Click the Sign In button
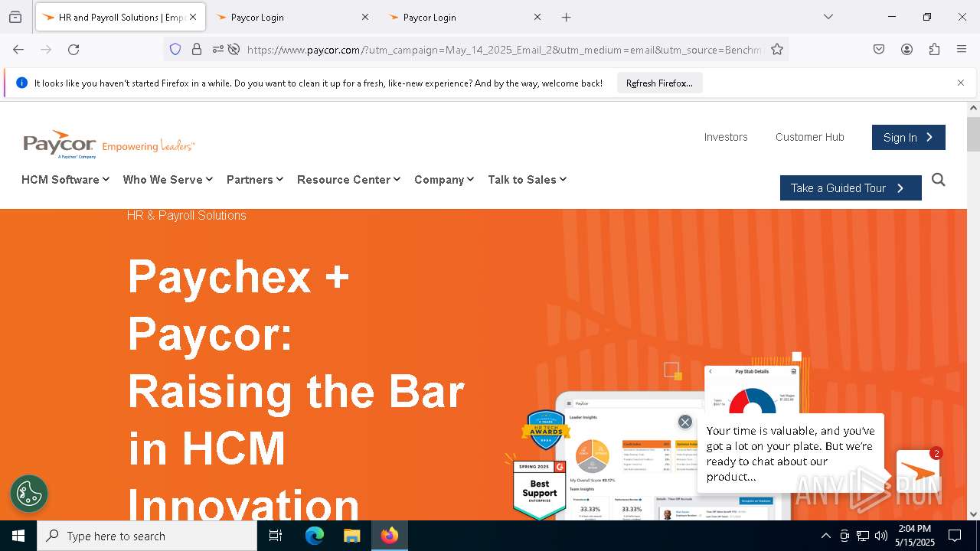 click(x=909, y=137)
